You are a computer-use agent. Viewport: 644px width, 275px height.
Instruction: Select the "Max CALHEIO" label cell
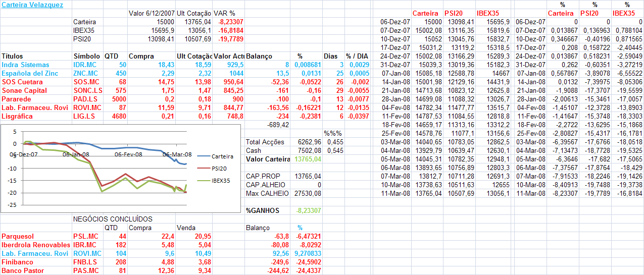[x=267, y=193]
